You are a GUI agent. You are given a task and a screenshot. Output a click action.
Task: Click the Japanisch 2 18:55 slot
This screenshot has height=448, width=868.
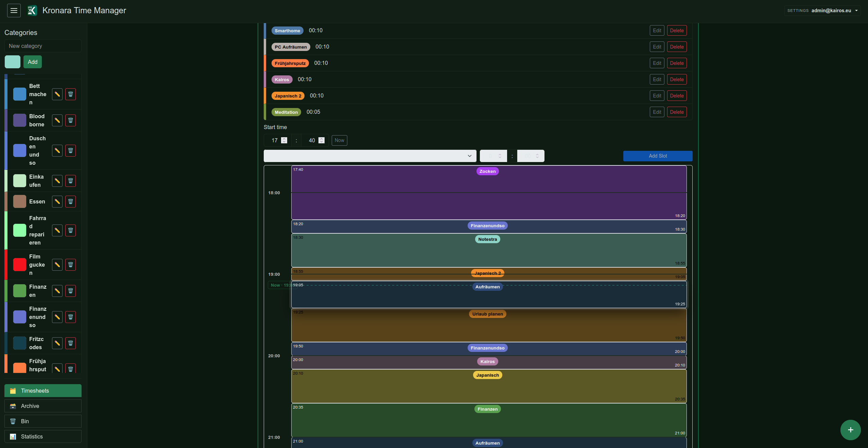(489, 274)
